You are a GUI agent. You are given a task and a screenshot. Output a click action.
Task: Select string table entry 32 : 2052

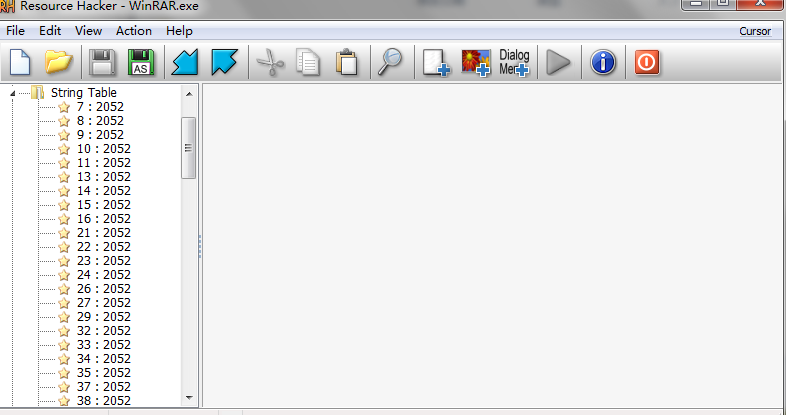coord(104,331)
